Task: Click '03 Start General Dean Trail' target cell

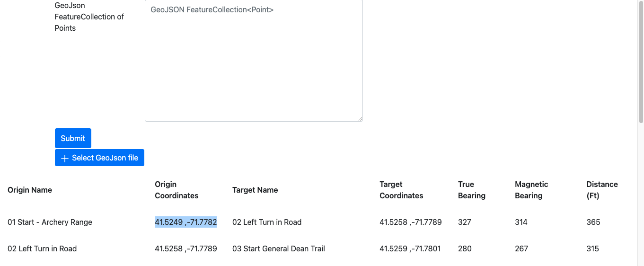Action: [x=278, y=248]
